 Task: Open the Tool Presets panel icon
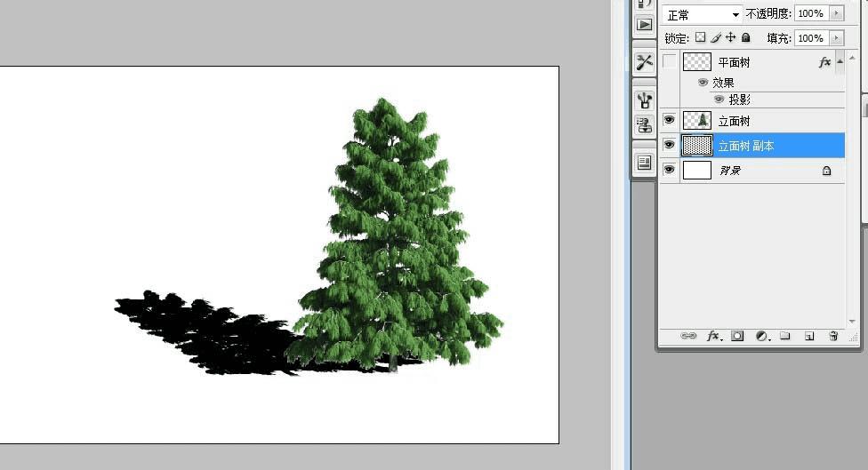(645, 62)
